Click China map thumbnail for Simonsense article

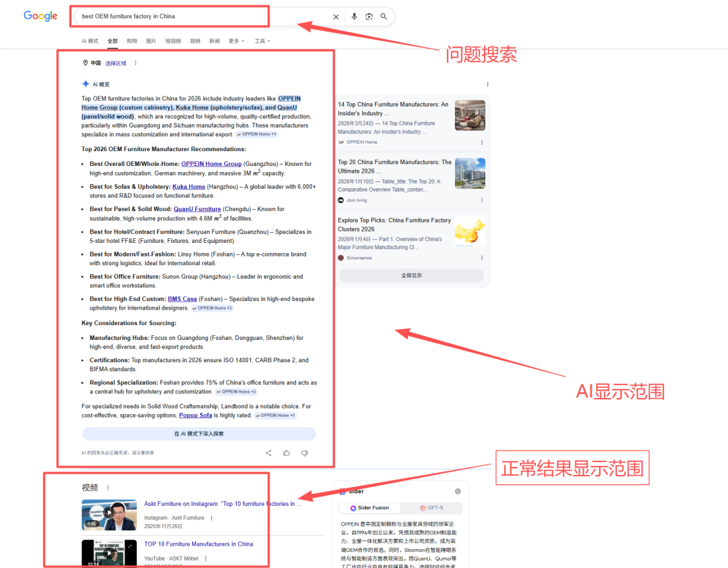[470, 231]
